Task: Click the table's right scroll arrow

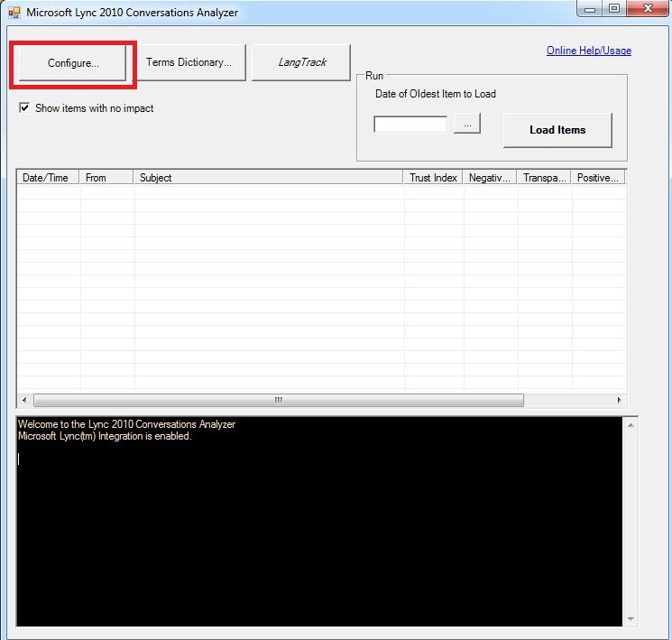Action: 619,400
